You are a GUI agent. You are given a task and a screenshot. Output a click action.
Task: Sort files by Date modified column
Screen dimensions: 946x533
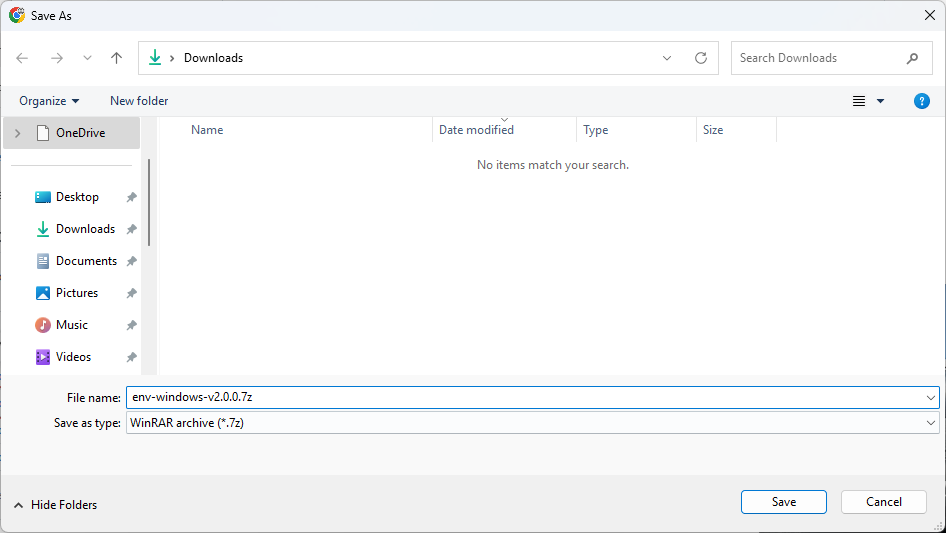tap(476, 130)
